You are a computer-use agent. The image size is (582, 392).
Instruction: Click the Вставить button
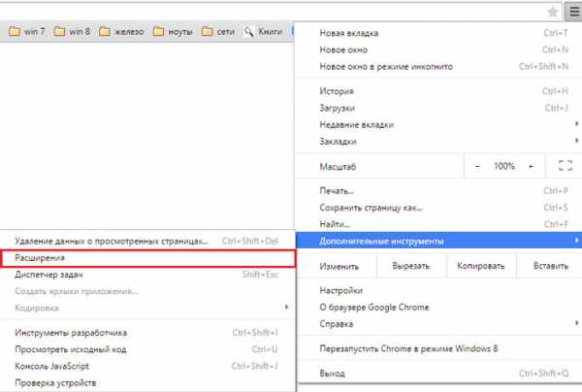point(550,266)
